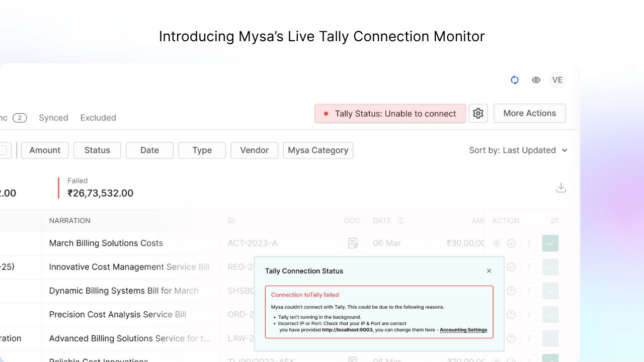Click the Tally Connection Status title

[304, 271]
